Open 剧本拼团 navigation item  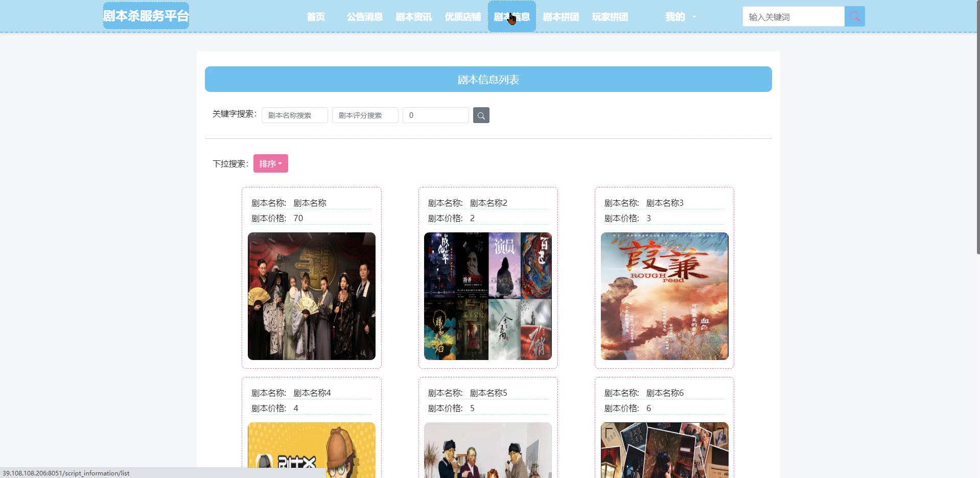tap(561, 17)
